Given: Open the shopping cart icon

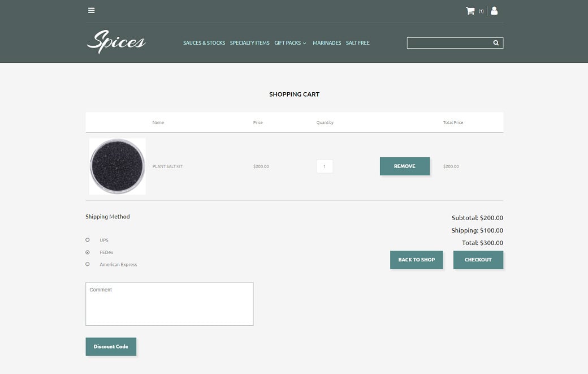Looking at the screenshot, I should (470, 11).
